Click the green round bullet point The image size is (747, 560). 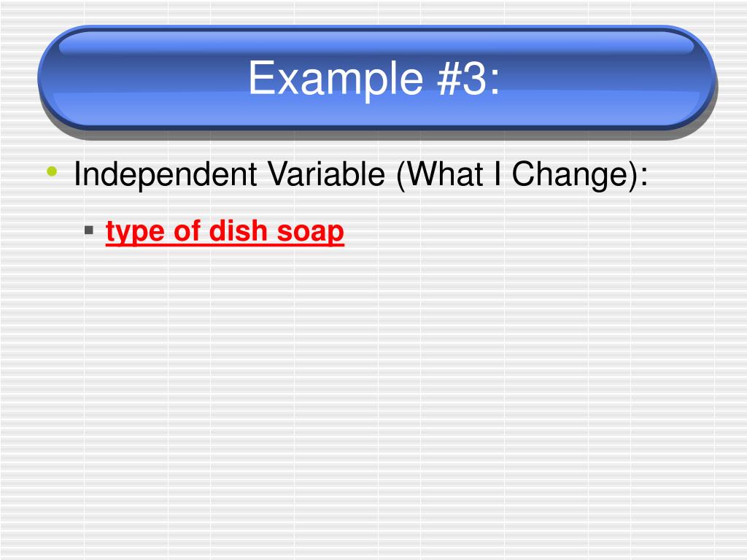(x=52, y=171)
